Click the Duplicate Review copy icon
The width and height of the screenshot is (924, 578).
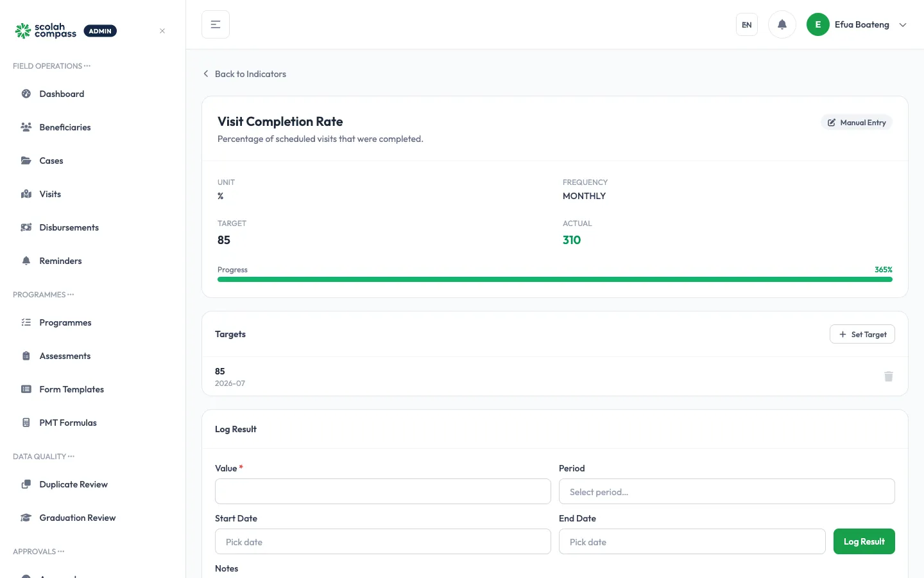pos(26,484)
